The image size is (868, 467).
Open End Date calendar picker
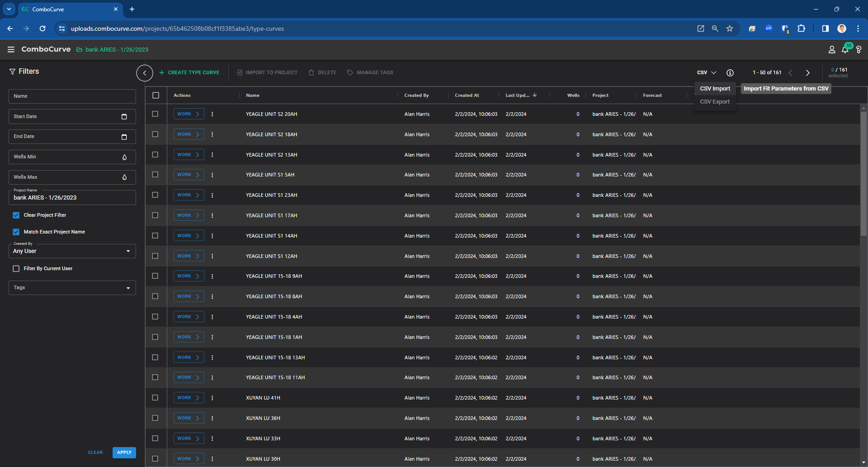point(124,137)
